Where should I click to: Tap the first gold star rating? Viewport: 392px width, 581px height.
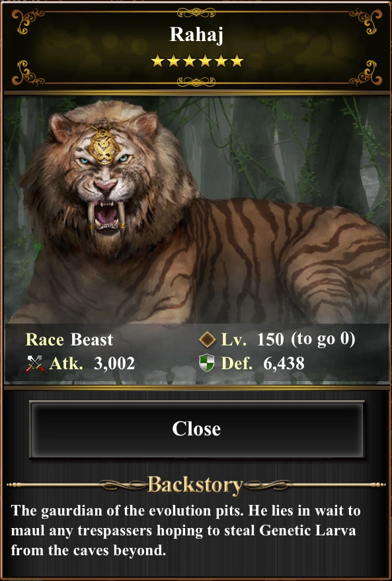pos(158,61)
